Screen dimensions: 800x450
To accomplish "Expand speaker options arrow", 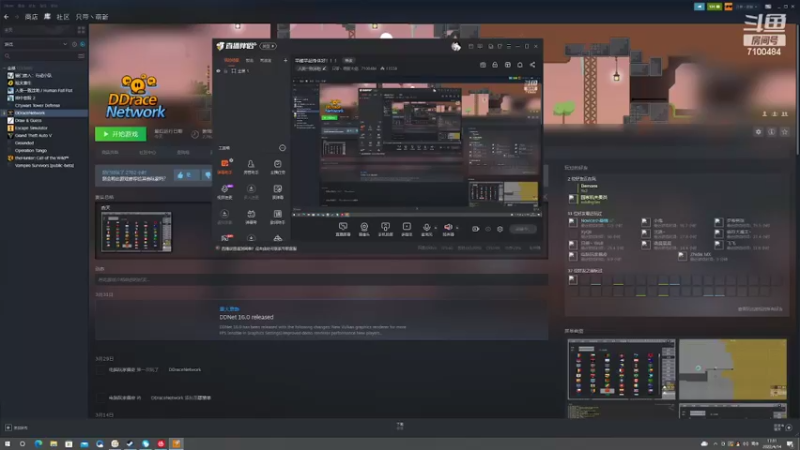I will coord(457,228).
